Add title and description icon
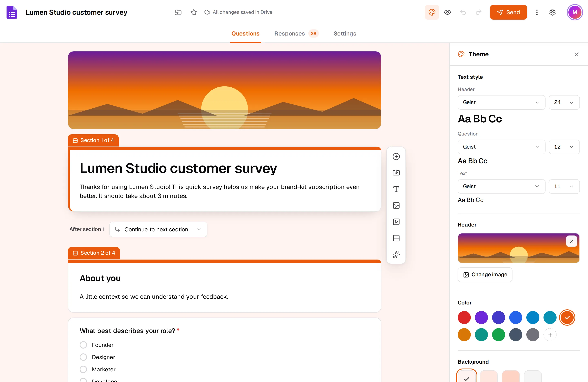The image size is (588, 382). 396,189
